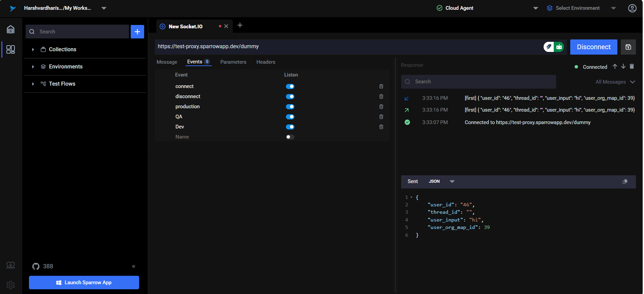Delete the production event

(381, 107)
